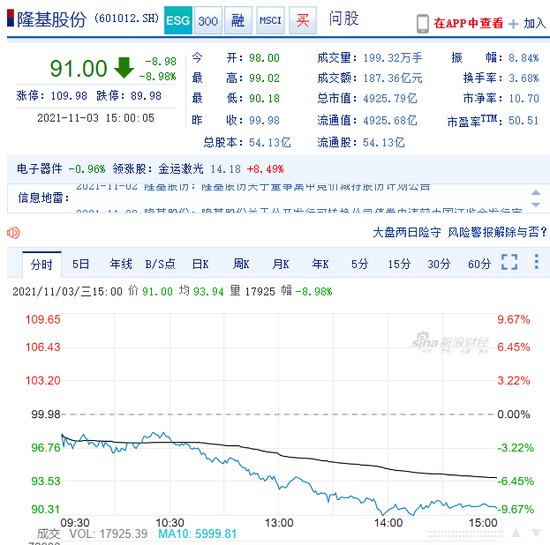Switch to the 15分 chart tab
Viewport: 550px width, 545px height.
click(x=399, y=264)
